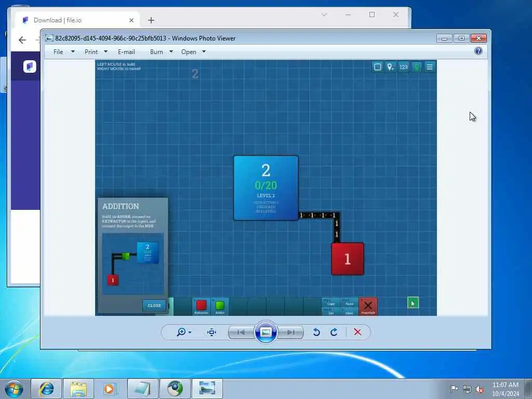
Task: Switch to the browser taskbar icon
Action: click(x=175, y=389)
